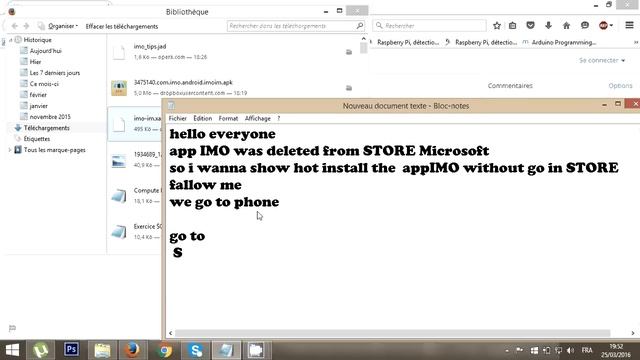Open the Firefox downloads arrow icon
Image resolution: width=640 pixels, height=360 pixels.
(548, 25)
